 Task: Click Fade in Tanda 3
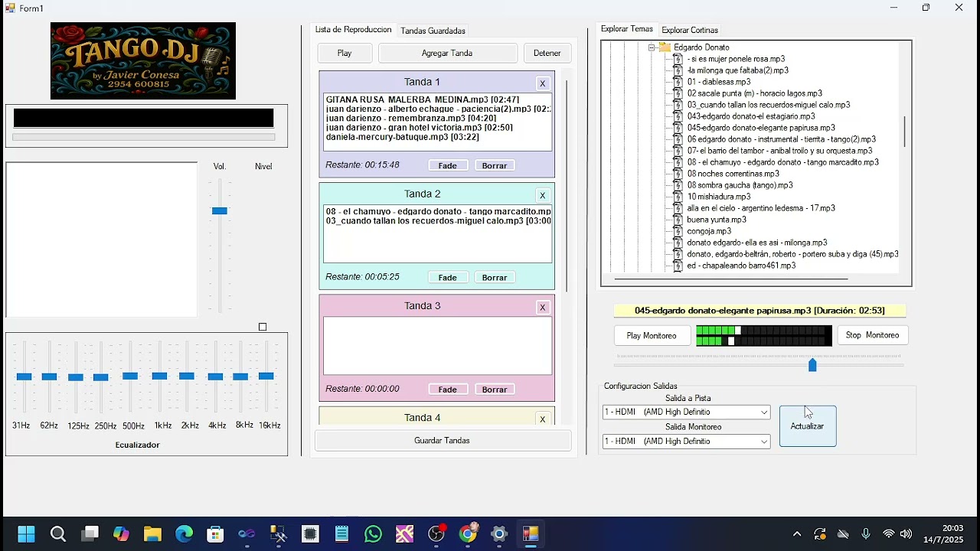(448, 389)
